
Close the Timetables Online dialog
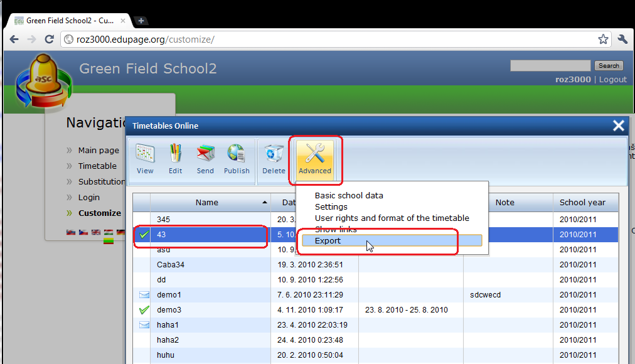pyautogui.click(x=619, y=126)
